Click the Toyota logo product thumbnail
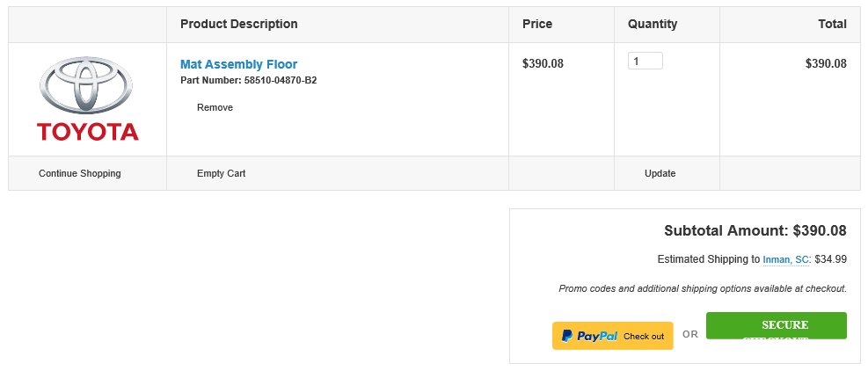 [87, 98]
